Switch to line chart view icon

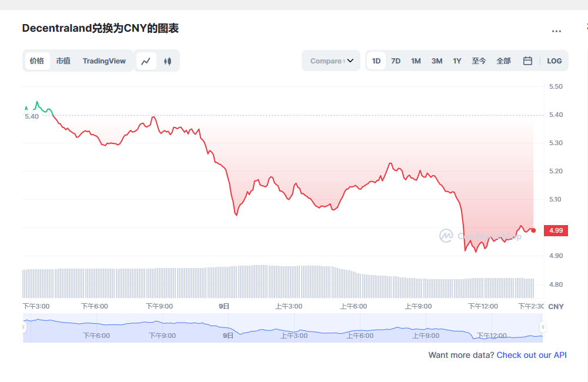[x=146, y=61]
